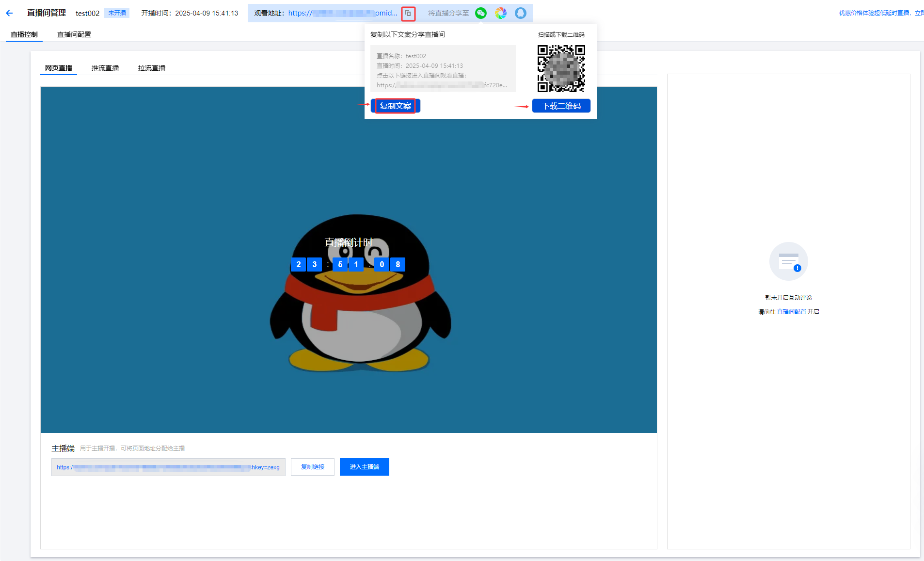
Task: Click the live preview penguin image
Action: point(349,260)
